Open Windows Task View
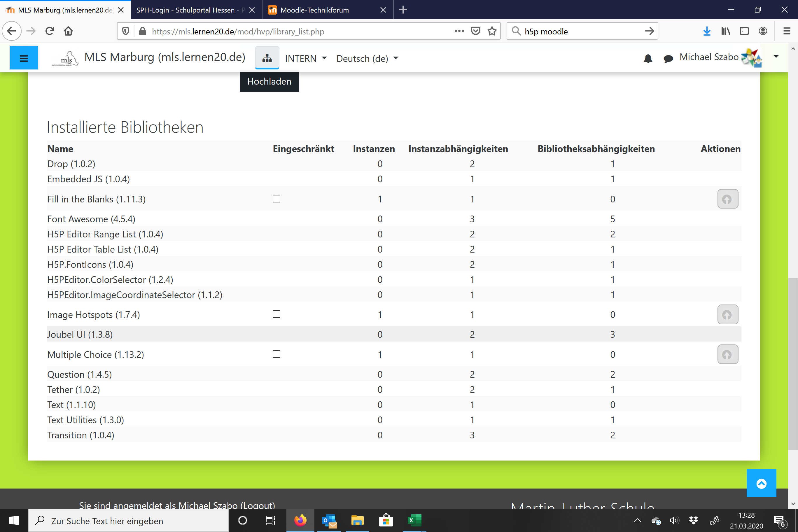Viewport: 798px width, 532px height. (270, 520)
